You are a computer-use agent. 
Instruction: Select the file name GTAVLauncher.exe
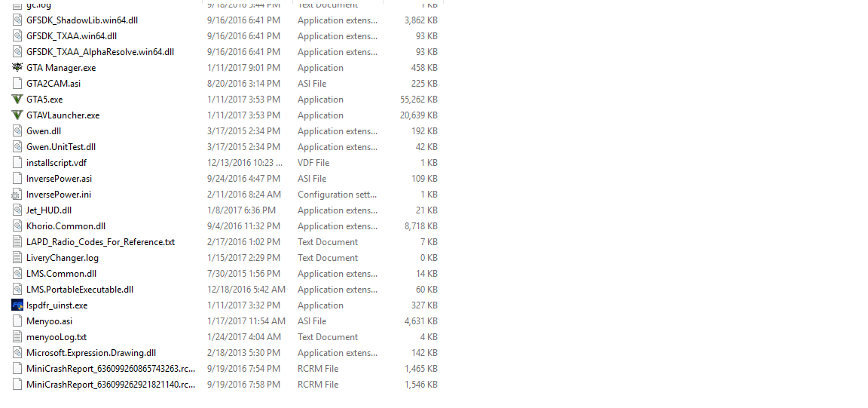63,115
